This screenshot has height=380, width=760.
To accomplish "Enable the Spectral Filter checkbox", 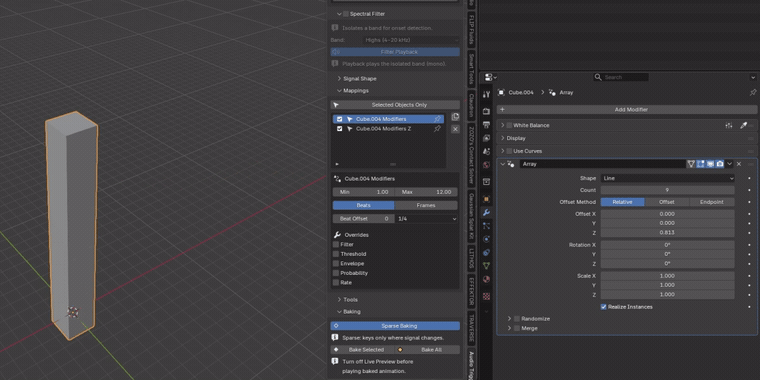I will coord(346,14).
